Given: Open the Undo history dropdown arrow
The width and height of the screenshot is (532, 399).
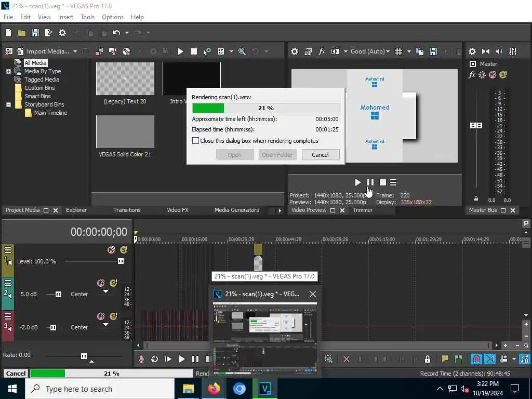Looking at the screenshot, I should (x=127, y=33).
